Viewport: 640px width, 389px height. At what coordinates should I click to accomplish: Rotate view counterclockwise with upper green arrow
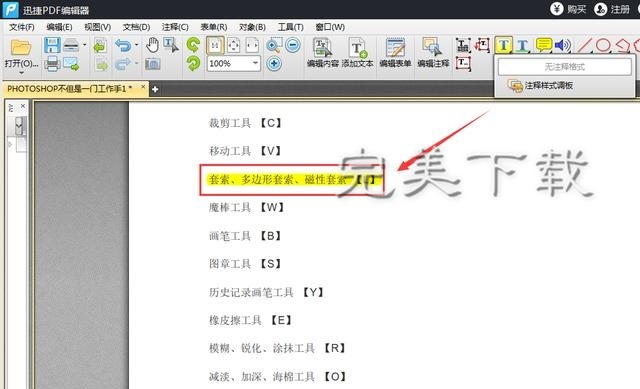pos(193,44)
